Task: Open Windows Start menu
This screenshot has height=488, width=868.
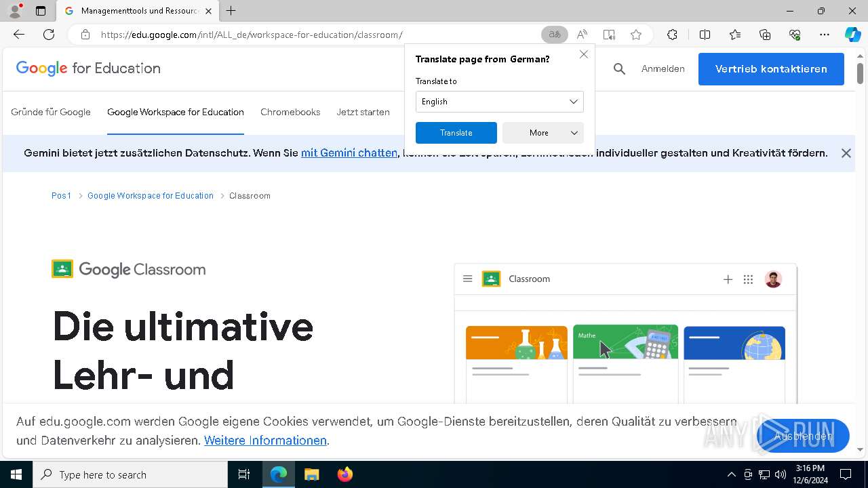Action: point(16,474)
